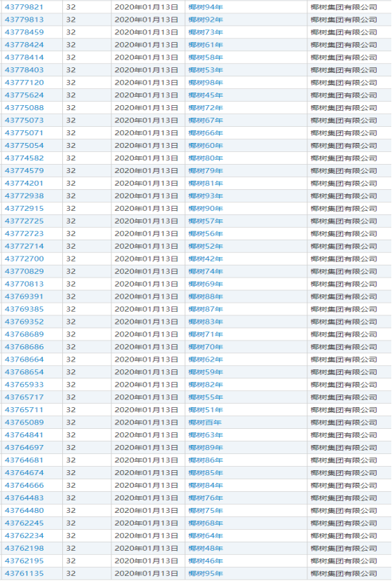The image size is (392, 583).
Task: Open registration number 43774201
Action: (x=24, y=184)
